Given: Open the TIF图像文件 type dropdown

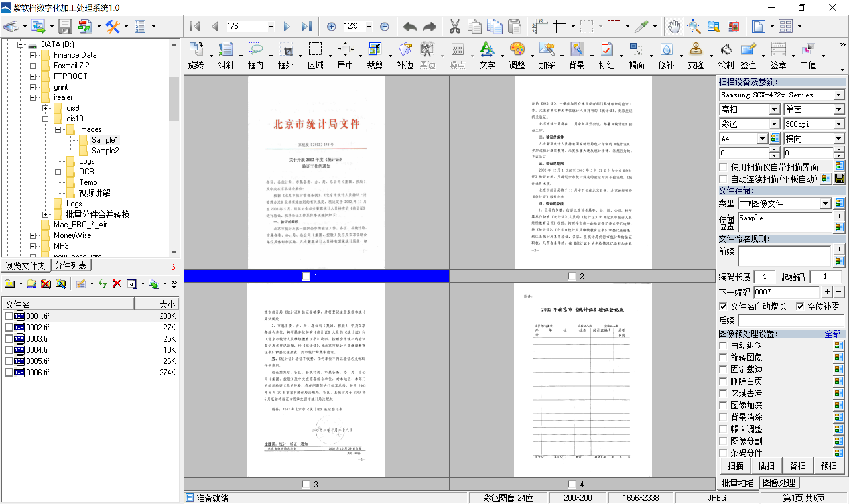Looking at the screenshot, I should pyautogui.click(x=825, y=204).
